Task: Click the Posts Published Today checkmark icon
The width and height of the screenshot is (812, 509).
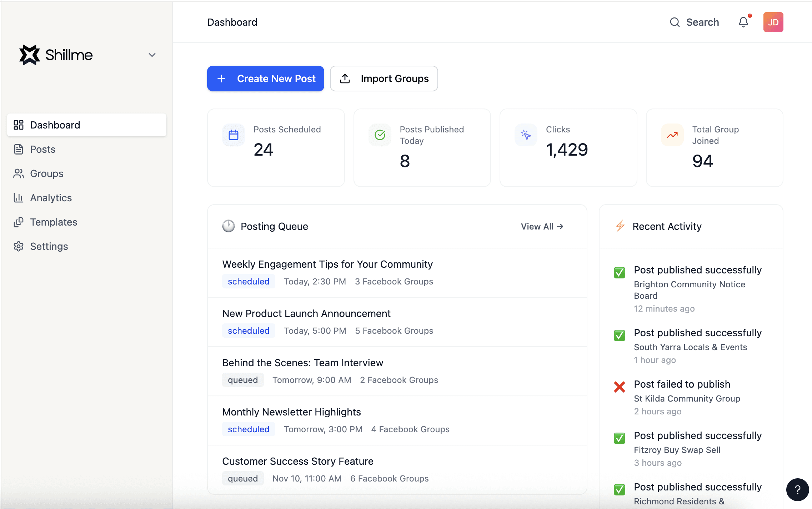Action: (380, 135)
